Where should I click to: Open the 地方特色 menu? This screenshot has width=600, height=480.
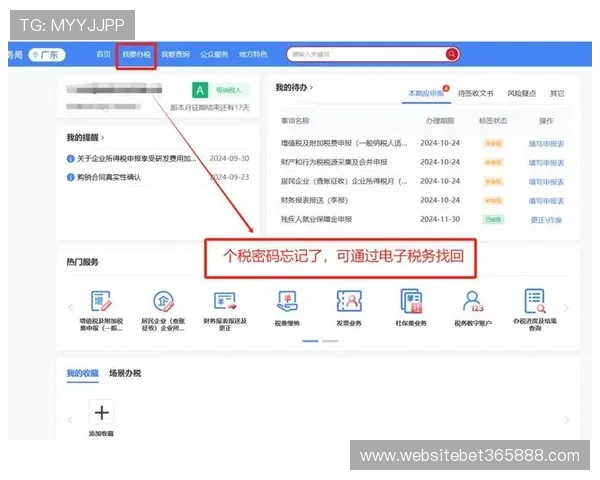click(x=253, y=54)
